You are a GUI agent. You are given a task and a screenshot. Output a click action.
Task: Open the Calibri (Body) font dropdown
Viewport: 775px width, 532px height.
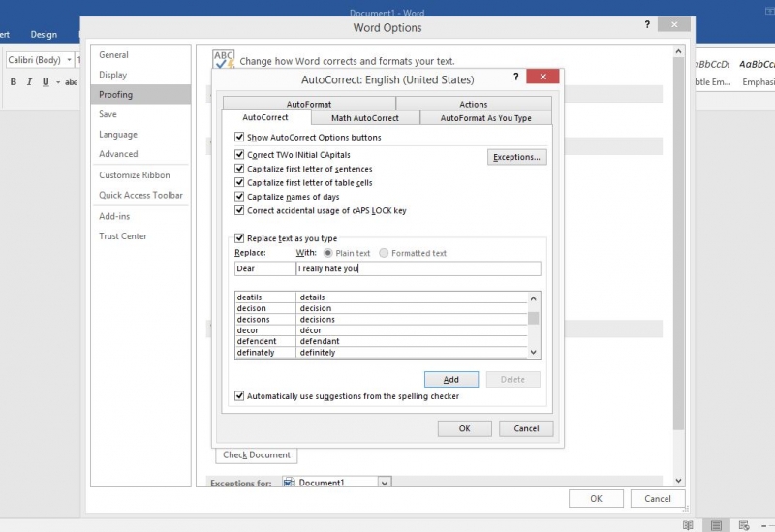tap(69, 60)
